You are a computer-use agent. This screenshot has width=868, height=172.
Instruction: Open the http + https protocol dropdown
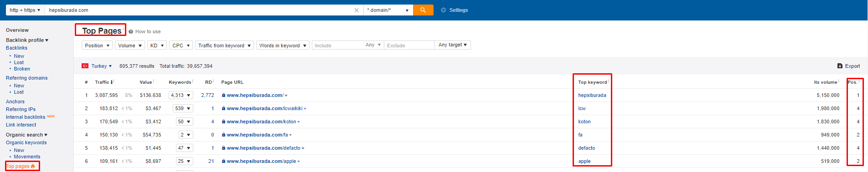click(x=25, y=10)
